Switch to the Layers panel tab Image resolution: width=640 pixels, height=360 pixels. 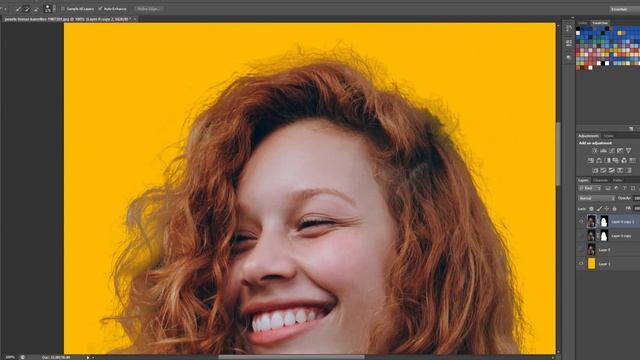point(583,180)
